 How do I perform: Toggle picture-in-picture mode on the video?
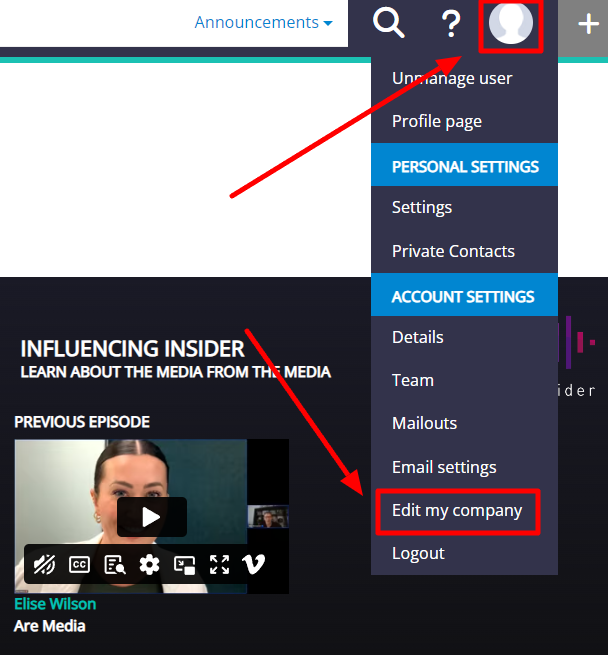click(184, 565)
